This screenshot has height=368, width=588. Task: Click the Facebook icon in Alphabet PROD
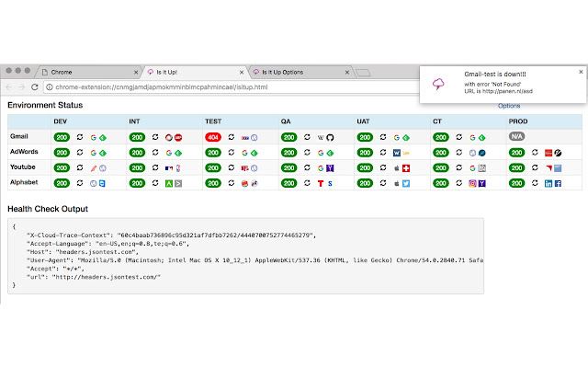[558, 183]
